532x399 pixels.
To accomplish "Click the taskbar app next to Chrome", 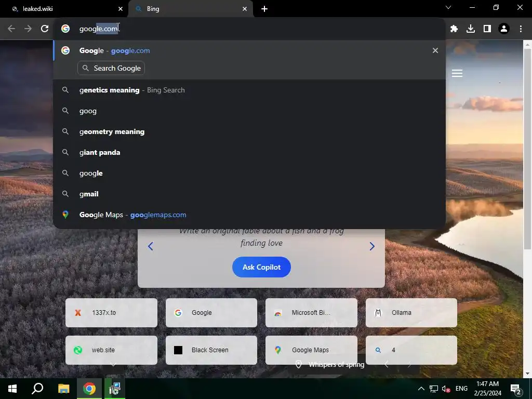I will pos(115,389).
